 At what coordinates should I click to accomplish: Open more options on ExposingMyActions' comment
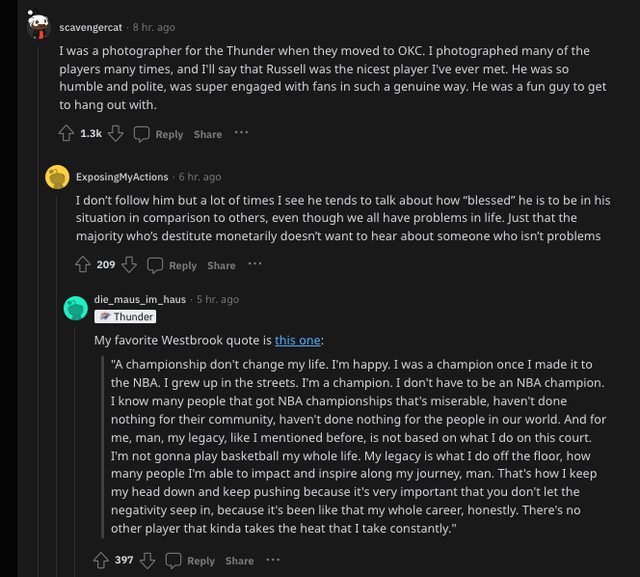point(255,265)
